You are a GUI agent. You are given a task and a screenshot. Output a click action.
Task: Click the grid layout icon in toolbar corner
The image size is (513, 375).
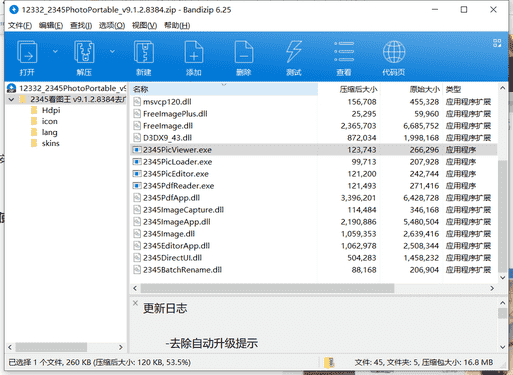pos(497,43)
